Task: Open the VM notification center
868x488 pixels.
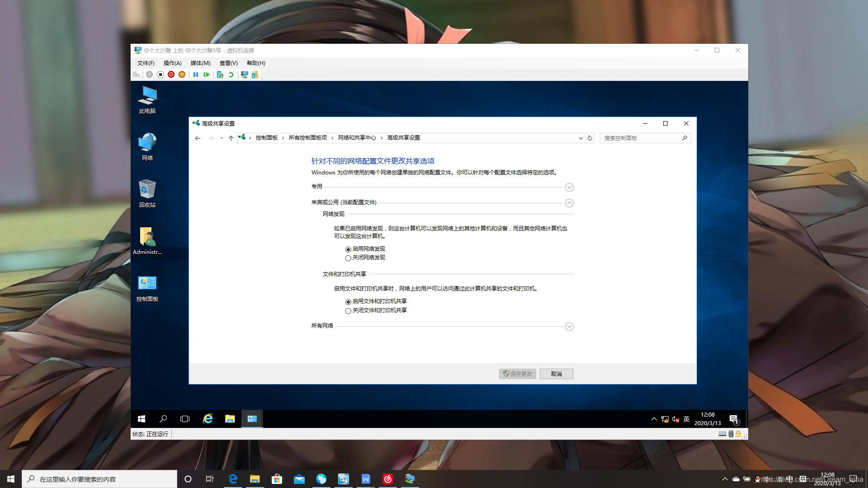Action: [x=734, y=419]
